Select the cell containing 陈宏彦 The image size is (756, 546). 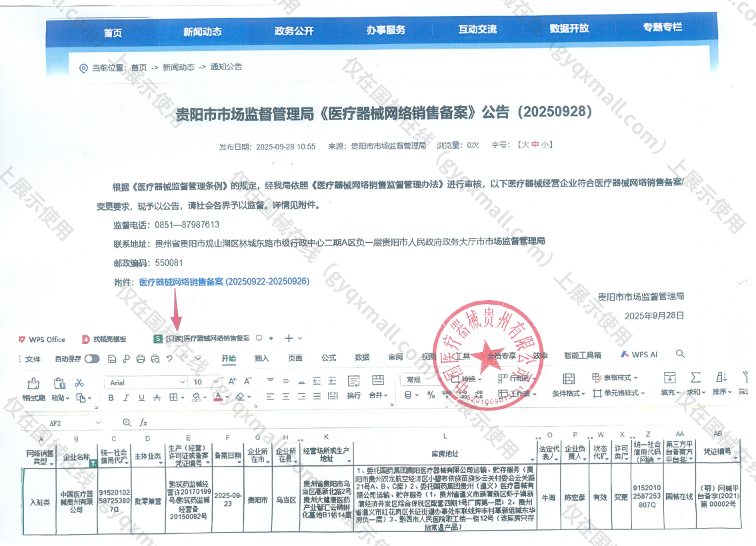click(x=574, y=498)
